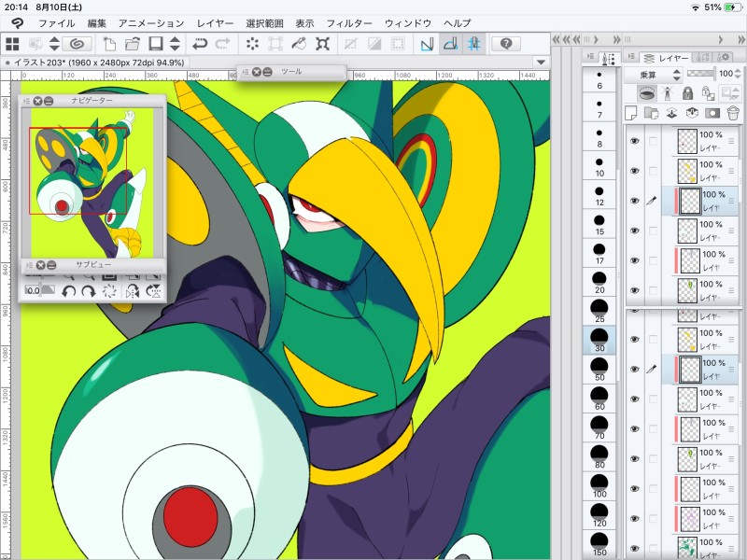
Task: Toggle lock layer padlock
Action: coord(687,92)
